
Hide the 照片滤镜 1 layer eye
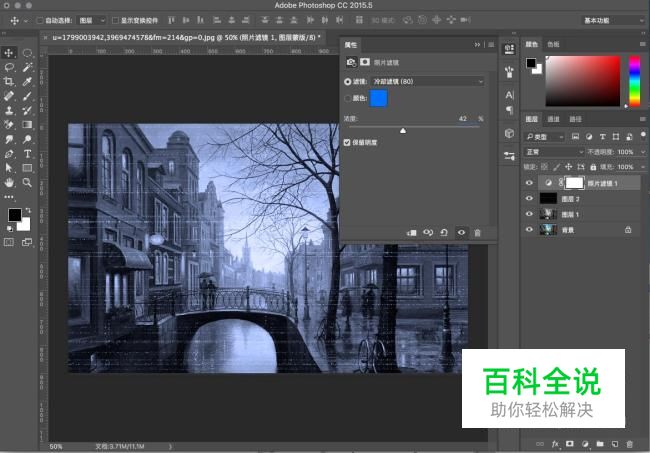click(x=529, y=183)
